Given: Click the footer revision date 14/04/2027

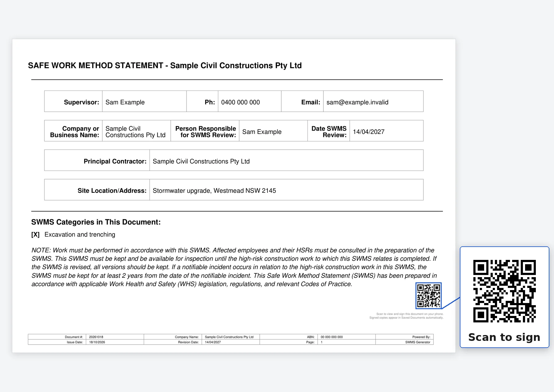Looking at the screenshot, I should coord(213,342).
